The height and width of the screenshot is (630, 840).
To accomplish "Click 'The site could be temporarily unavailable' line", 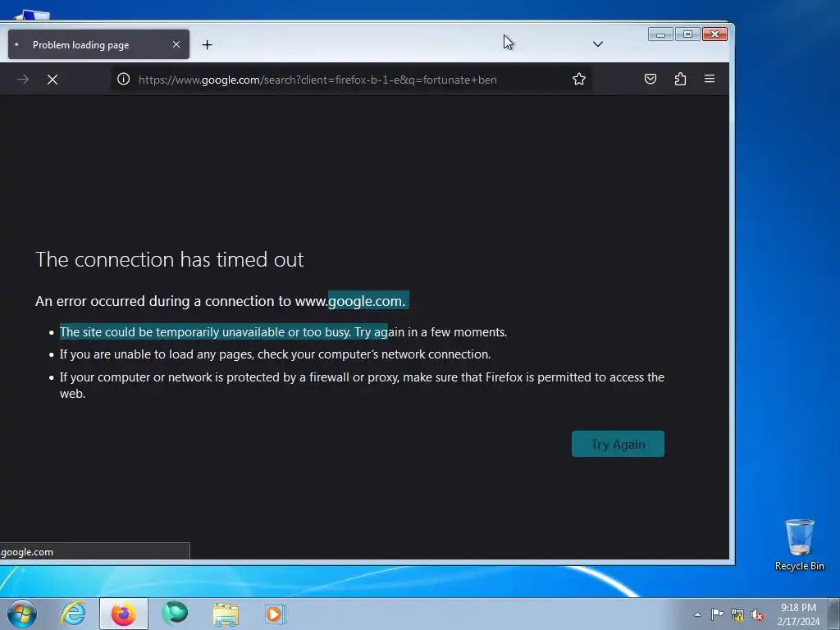I will click(x=283, y=332).
